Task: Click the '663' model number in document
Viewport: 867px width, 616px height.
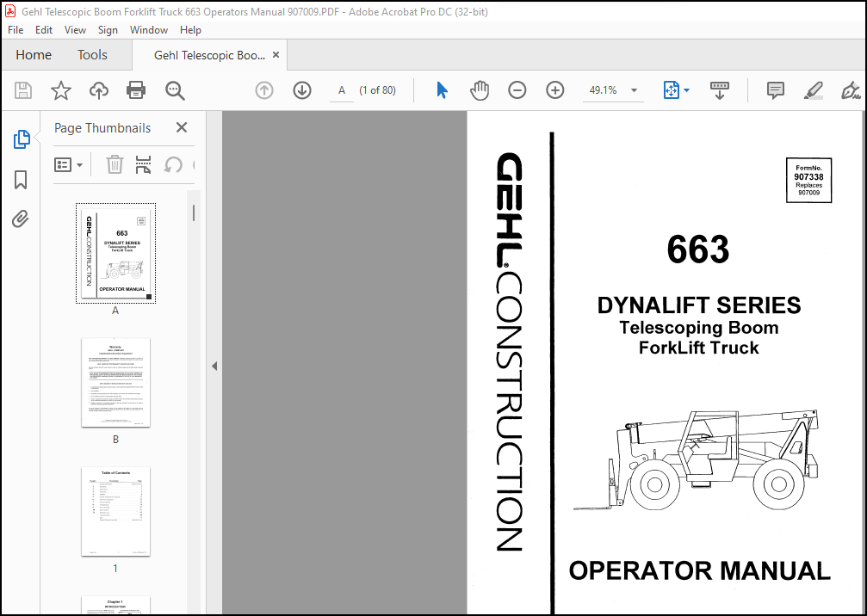Action: (697, 249)
